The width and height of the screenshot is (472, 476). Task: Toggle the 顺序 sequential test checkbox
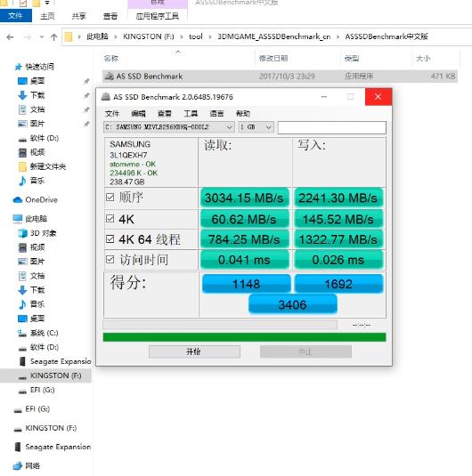tap(110, 198)
